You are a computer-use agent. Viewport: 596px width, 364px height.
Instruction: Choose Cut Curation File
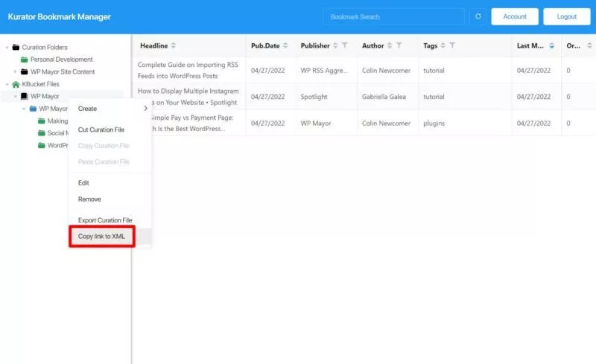(x=110, y=130)
